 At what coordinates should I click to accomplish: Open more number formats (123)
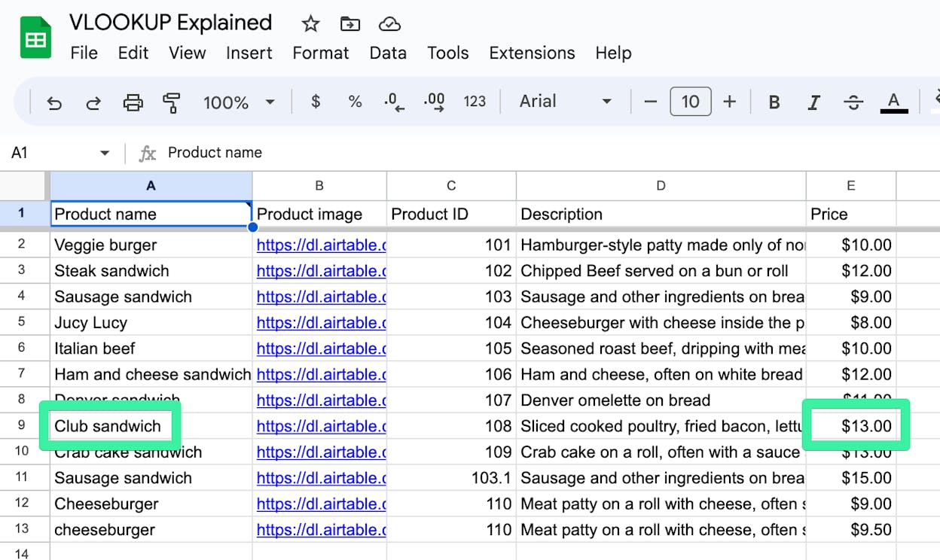click(475, 102)
